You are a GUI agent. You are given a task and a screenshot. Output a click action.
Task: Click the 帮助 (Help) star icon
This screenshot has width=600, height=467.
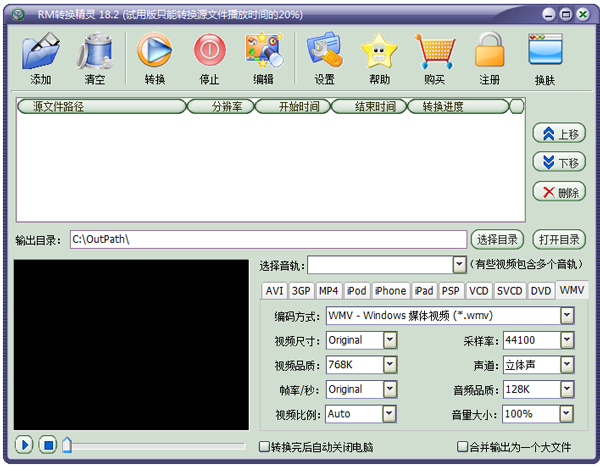pos(379,51)
